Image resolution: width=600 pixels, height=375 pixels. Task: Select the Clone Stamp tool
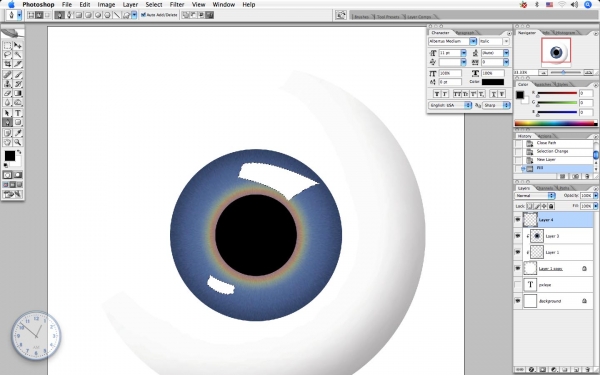click(x=7, y=84)
